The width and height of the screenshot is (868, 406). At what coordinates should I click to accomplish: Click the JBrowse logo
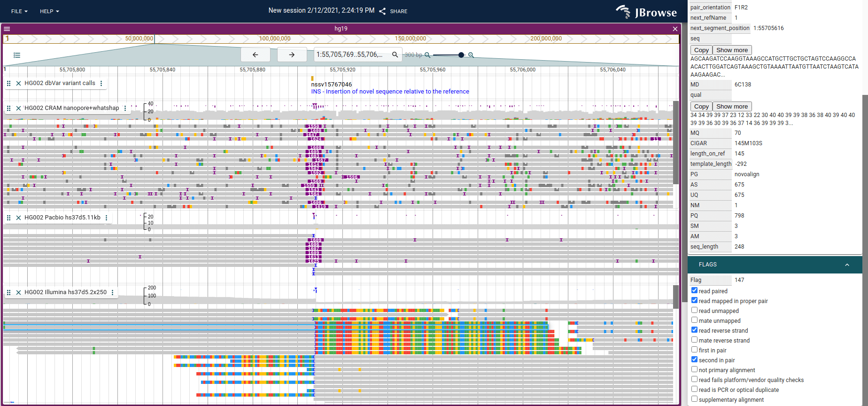pyautogui.click(x=646, y=12)
